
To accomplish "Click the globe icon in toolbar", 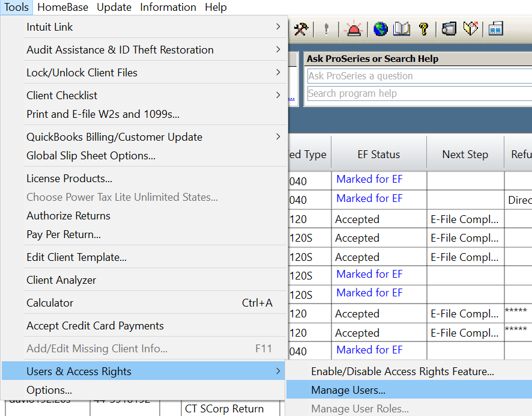I will (381, 29).
